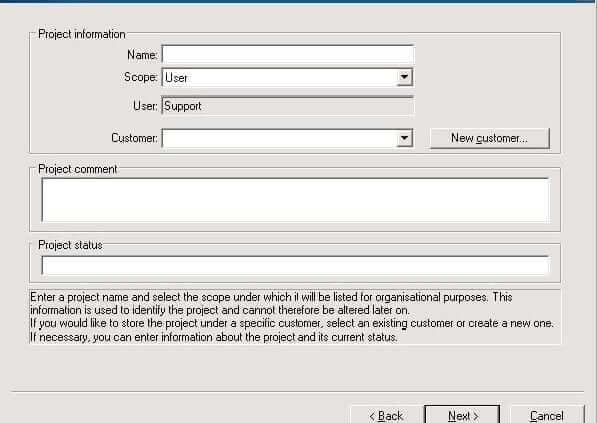
Task: Proceed with the Next button
Action: [x=462, y=415]
